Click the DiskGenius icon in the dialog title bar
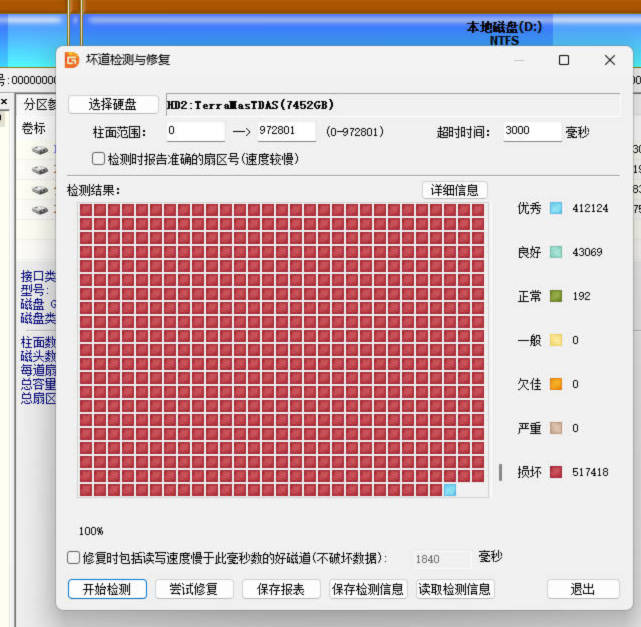The height and width of the screenshot is (627, 641). click(72, 60)
